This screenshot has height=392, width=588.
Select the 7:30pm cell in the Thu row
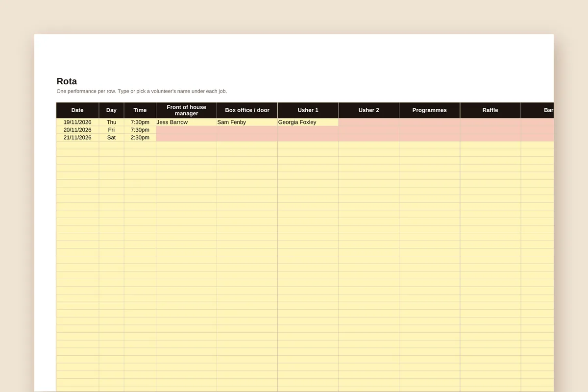(x=140, y=122)
